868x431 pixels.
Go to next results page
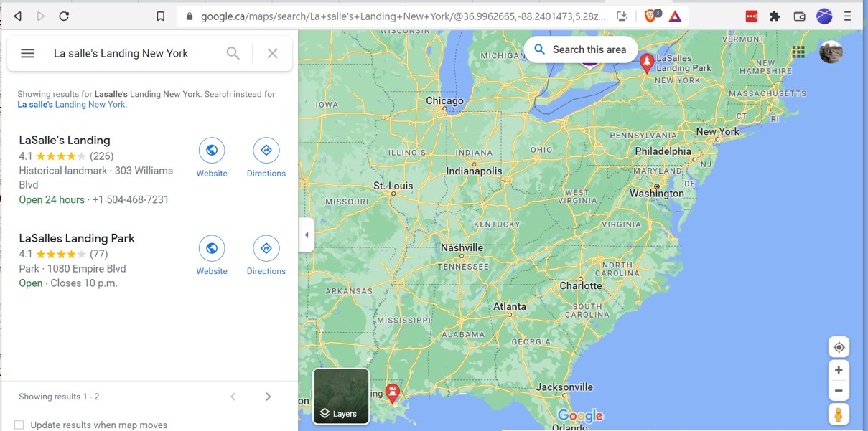coord(268,397)
